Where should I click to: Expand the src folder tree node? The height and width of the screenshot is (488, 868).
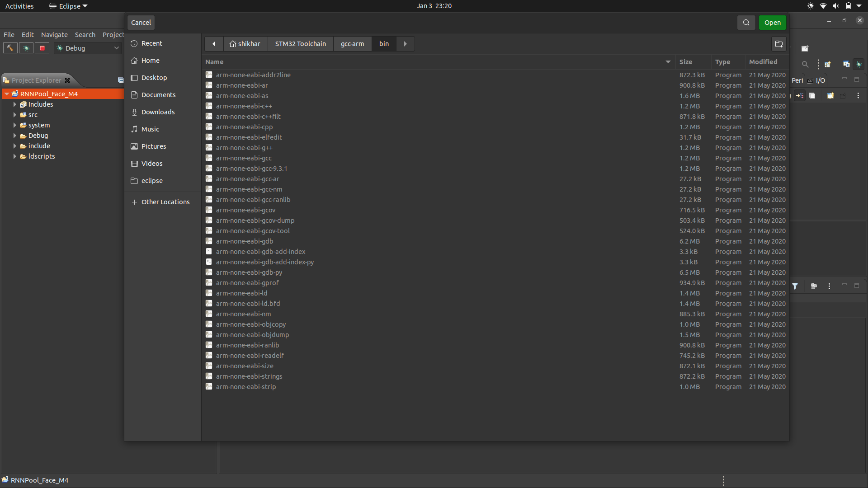coord(14,115)
